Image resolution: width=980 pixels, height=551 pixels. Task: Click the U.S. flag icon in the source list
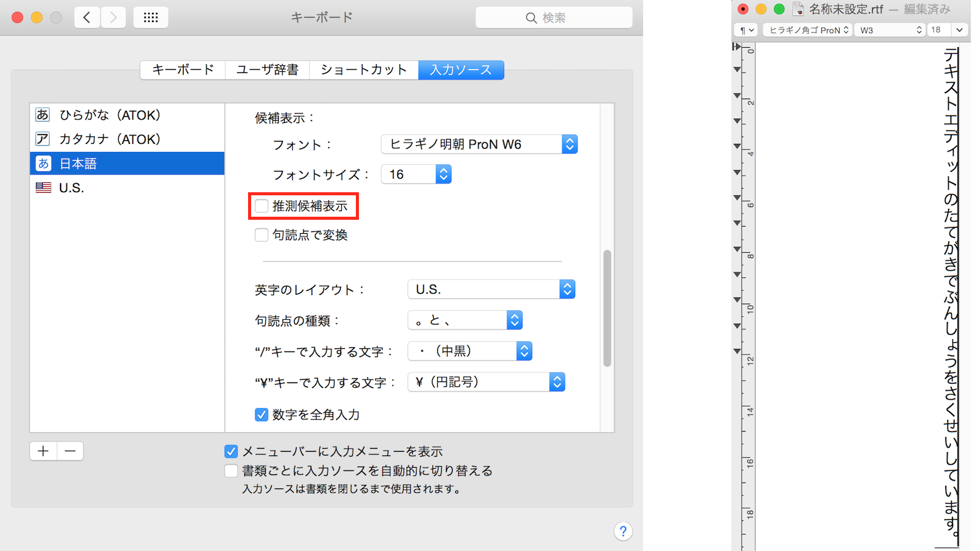(x=43, y=188)
